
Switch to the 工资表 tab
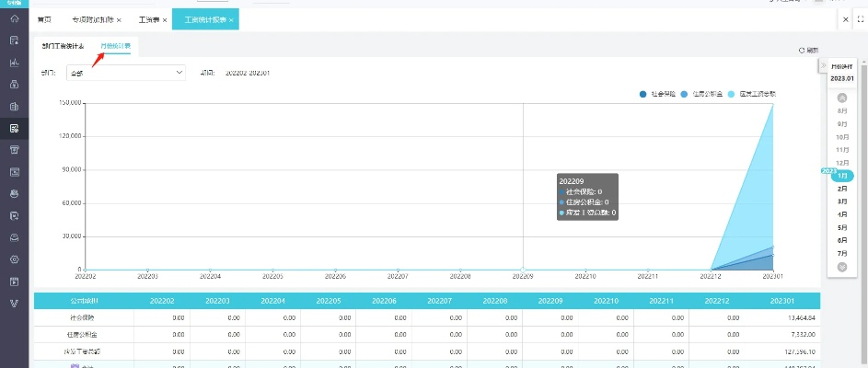click(x=148, y=19)
